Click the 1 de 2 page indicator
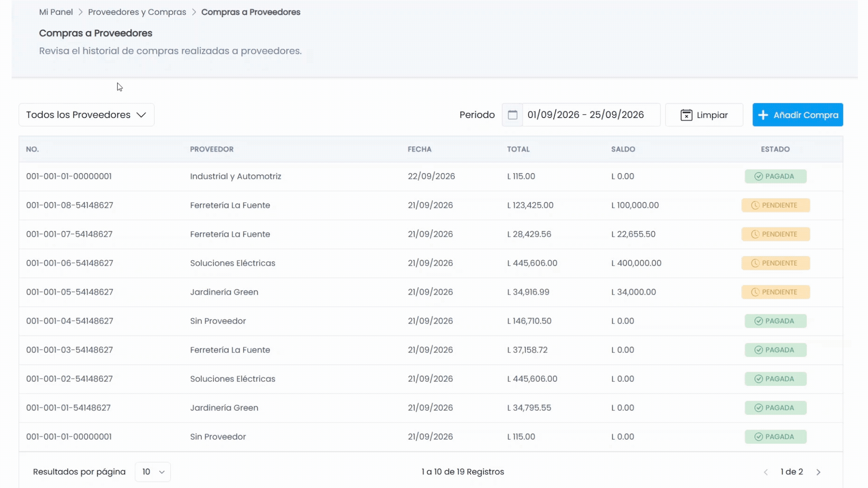868x488 pixels. click(x=792, y=472)
